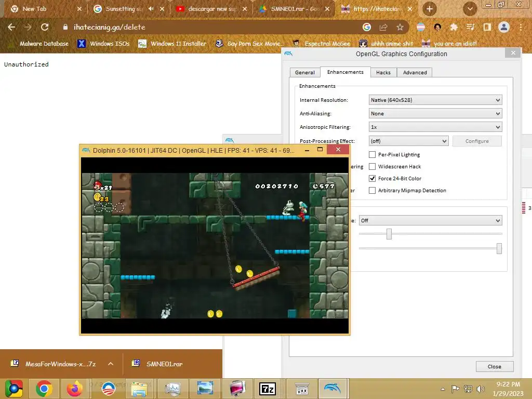Switch to the descargar new YouTube tab
Image resolution: width=532 pixels, height=399 pixels.
point(212,9)
